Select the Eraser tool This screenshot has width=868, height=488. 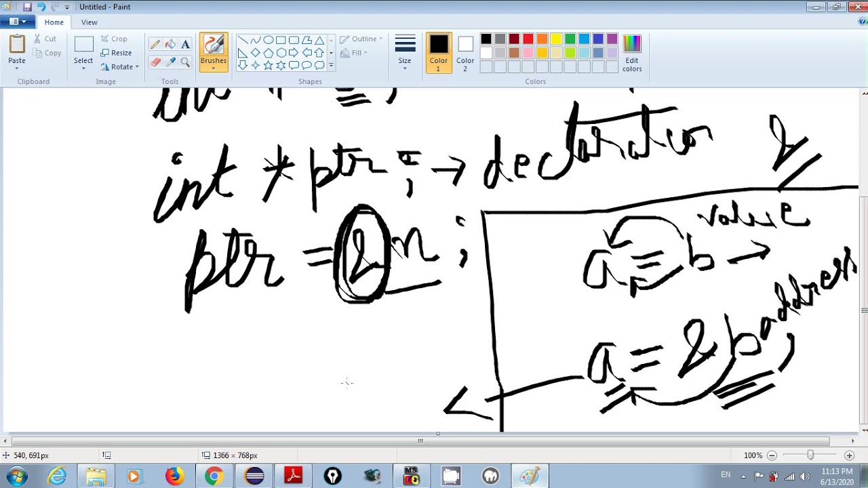(x=155, y=62)
